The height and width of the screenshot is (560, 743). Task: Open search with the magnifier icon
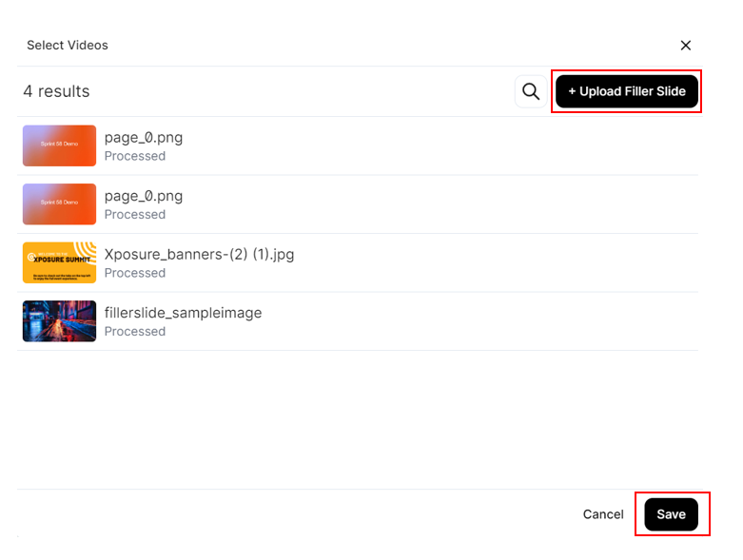(x=531, y=91)
